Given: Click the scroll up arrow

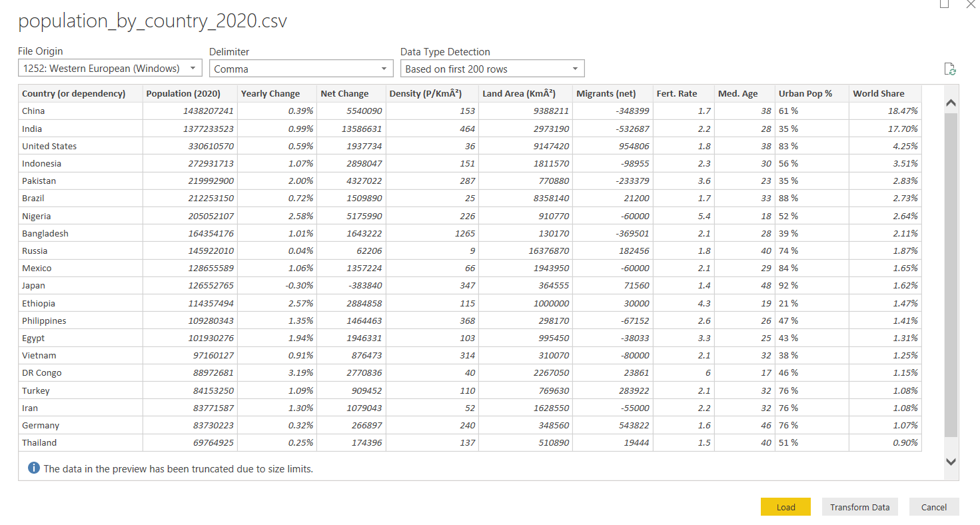Looking at the screenshot, I should 951,103.
